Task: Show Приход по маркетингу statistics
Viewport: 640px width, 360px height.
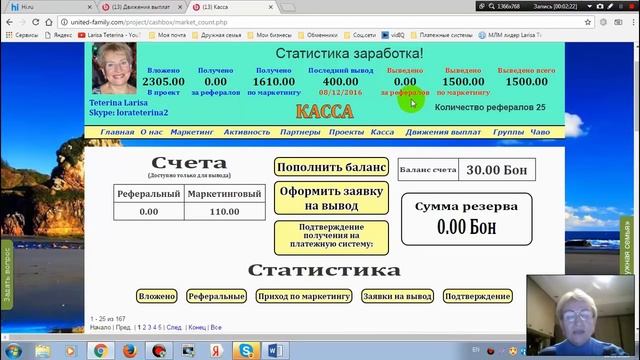Action: point(304,296)
